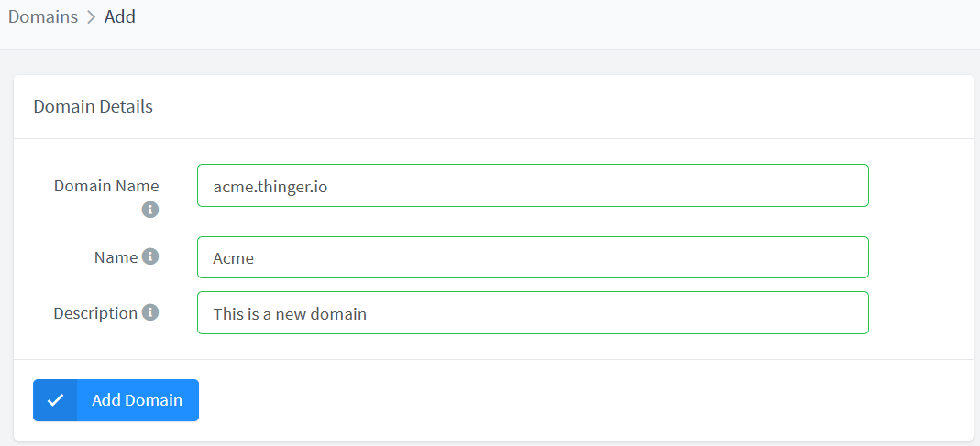This screenshot has height=446, width=980.
Task: Click the breadcrumb chevron separator
Action: point(91,17)
